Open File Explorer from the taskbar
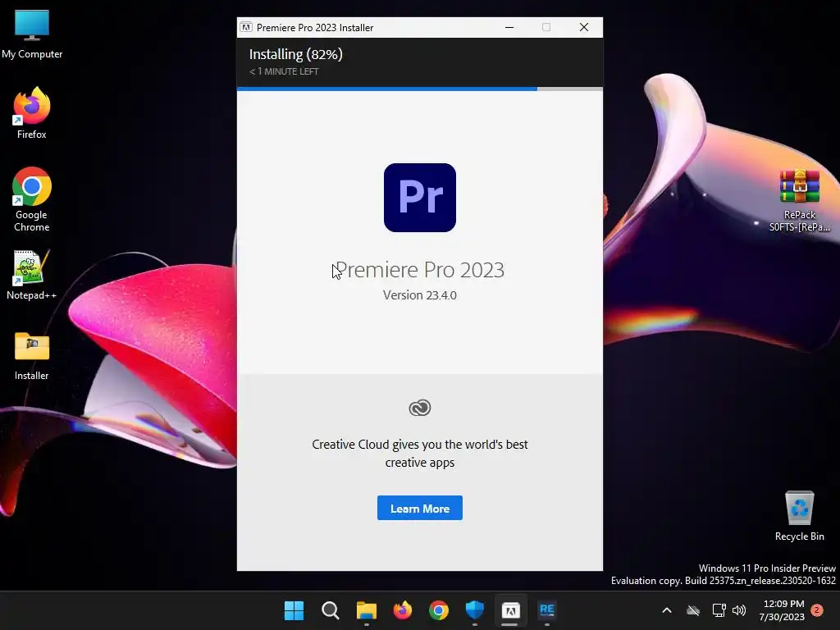This screenshot has height=630, width=840. click(367, 610)
